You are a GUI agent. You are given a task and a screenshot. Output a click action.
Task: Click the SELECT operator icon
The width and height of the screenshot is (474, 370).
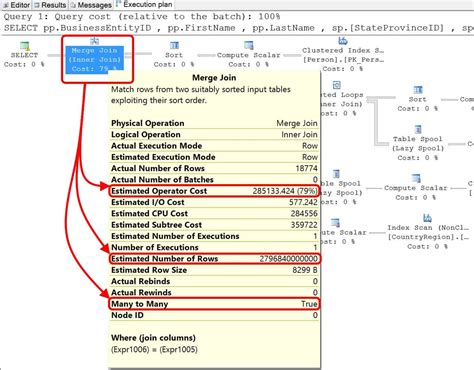pos(24,46)
